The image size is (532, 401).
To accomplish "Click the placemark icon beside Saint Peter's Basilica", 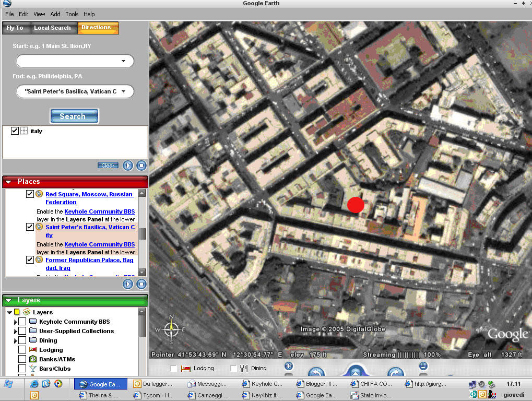I will pyautogui.click(x=39, y=227).
